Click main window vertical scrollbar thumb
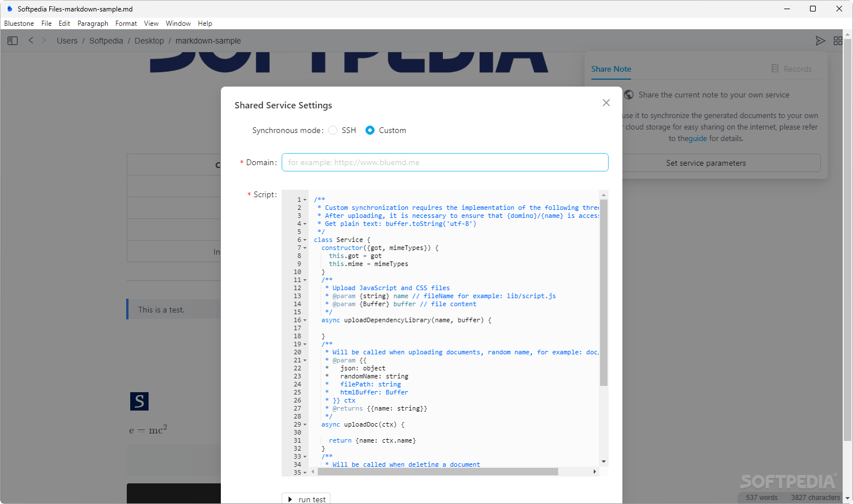The width and height of the screenshot is (853, 504). (x=848, y=240)
